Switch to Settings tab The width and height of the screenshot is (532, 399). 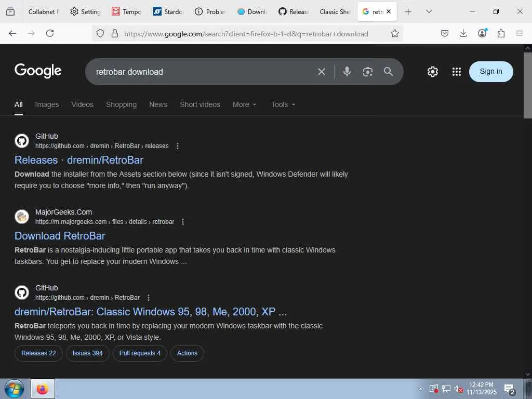[85, 12]
